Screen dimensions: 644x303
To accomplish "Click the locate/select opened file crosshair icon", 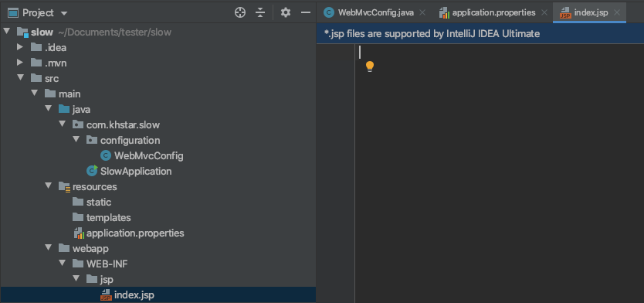I will coord(240,12).
